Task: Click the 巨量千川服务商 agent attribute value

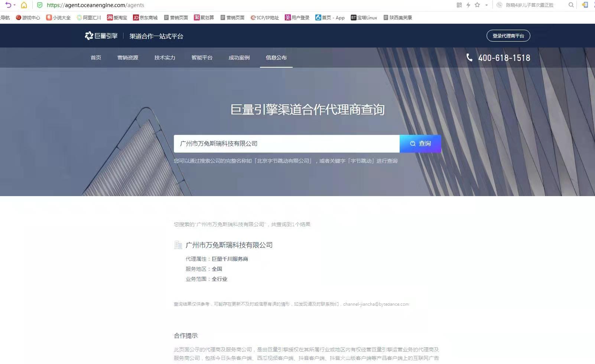Action: point(230,259)
